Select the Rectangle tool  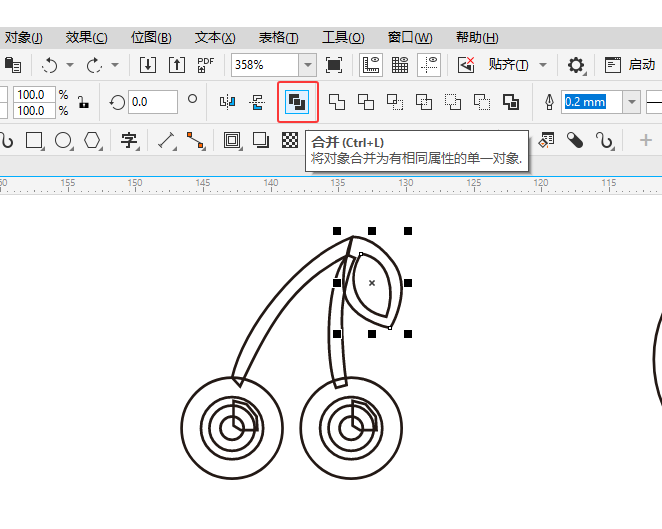34,140
